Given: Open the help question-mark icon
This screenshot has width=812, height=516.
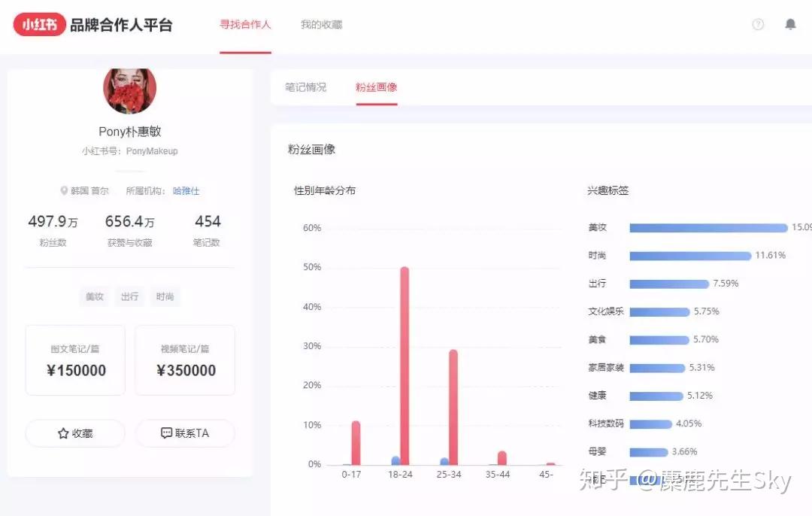Looking at the screenshot, I should (x=758, y=24).
